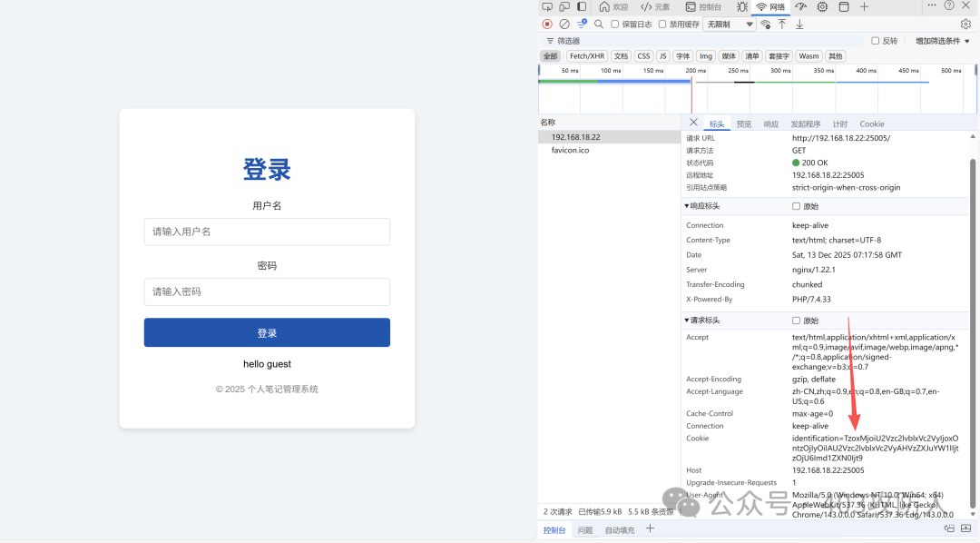Open the 发起程序 initiator tab
980x543 pixels.
coord(806,123)
